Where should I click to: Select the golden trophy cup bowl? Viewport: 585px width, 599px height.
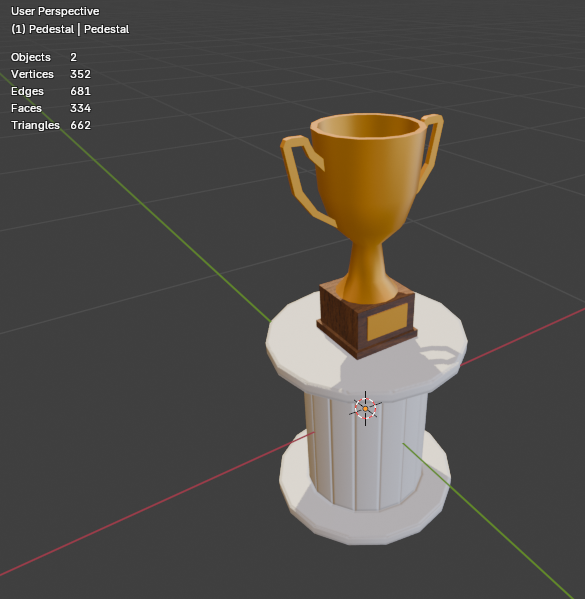point(369,180)
